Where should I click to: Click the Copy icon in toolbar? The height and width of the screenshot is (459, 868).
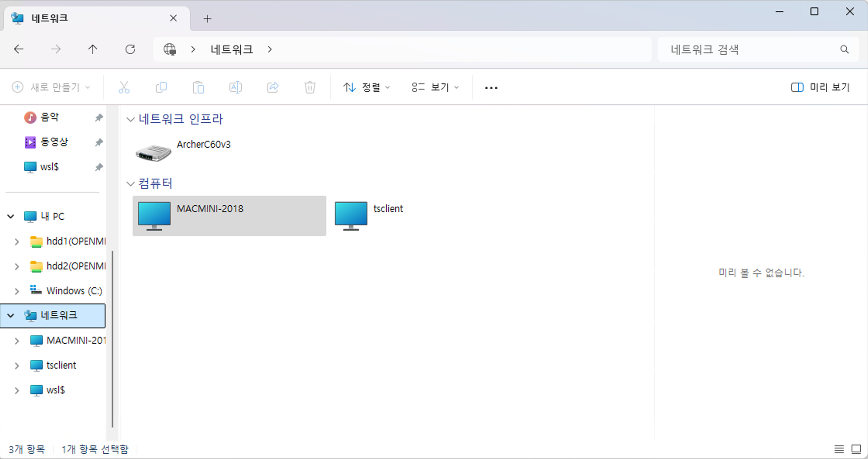click(x=161, y=88)
